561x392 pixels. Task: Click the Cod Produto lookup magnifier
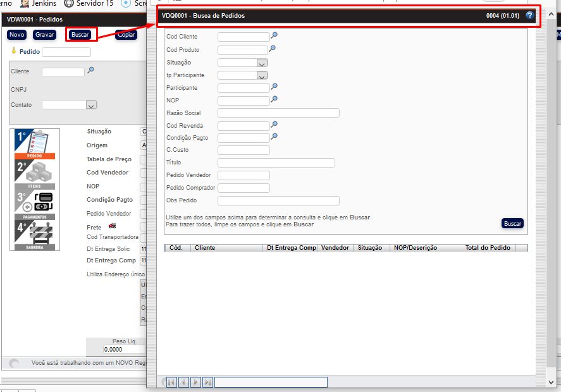(273, 49)
